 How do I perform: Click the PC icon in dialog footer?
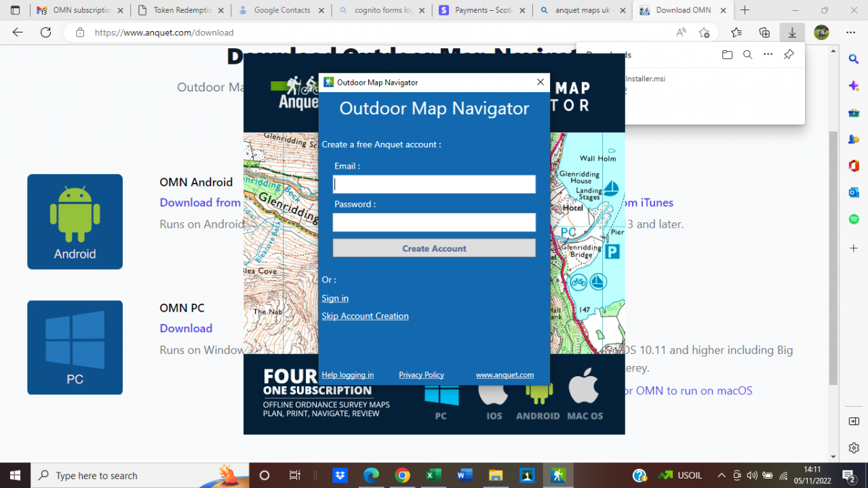pos(441,393)
